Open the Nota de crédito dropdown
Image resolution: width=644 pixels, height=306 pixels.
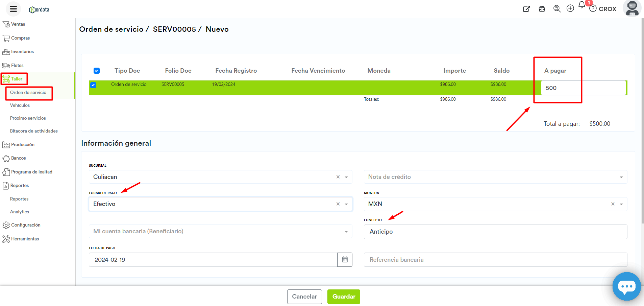621,177
